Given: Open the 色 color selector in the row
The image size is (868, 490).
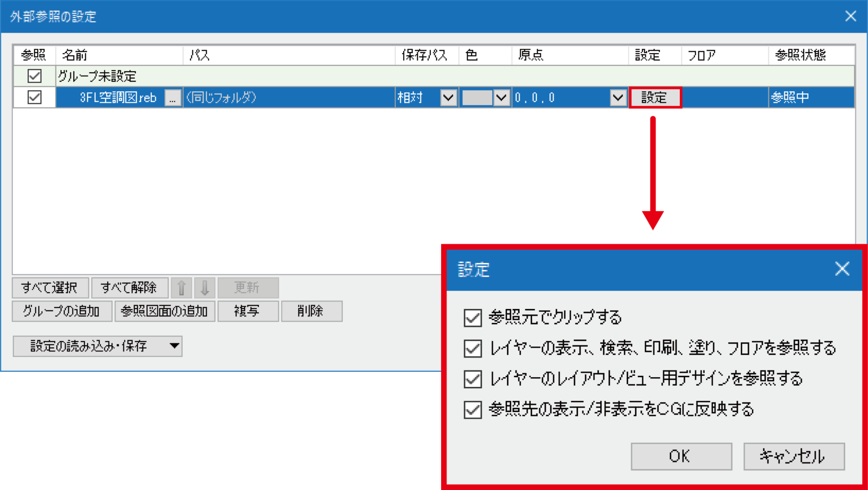Looking at the screenshot, I should [x=501, y=98].
